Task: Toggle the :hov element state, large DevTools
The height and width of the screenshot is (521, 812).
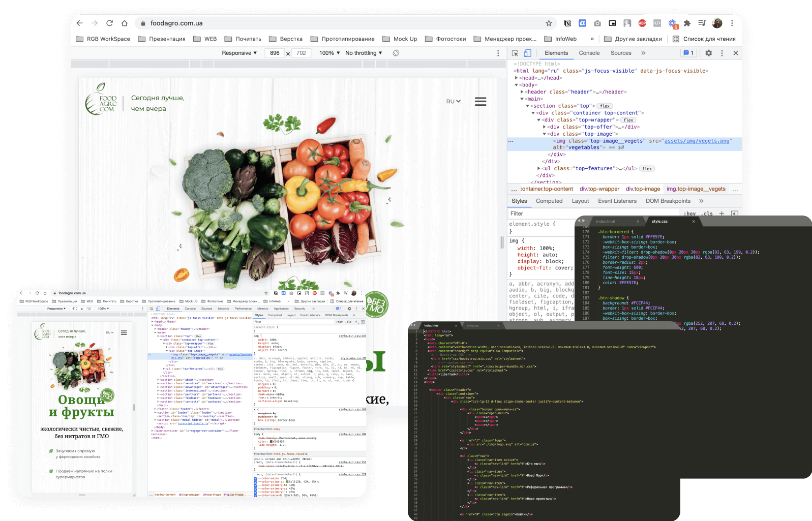Action: point(690,214)
